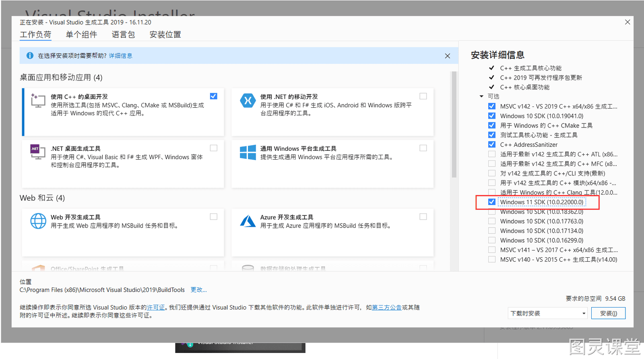Click the Azure build tools icon
Viewport: 644px width, 359px height.
pyautogui.click(x=248, y=221)
